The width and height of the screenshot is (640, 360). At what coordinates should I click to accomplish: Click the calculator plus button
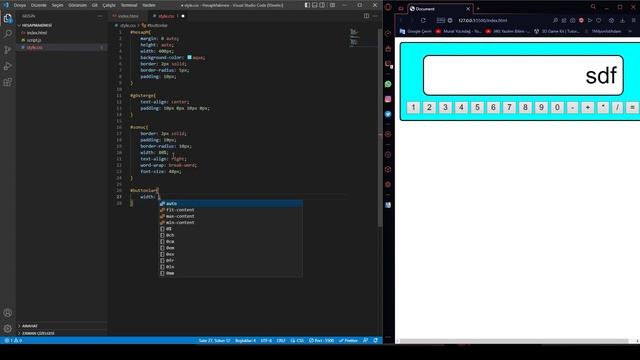[588, 107]
